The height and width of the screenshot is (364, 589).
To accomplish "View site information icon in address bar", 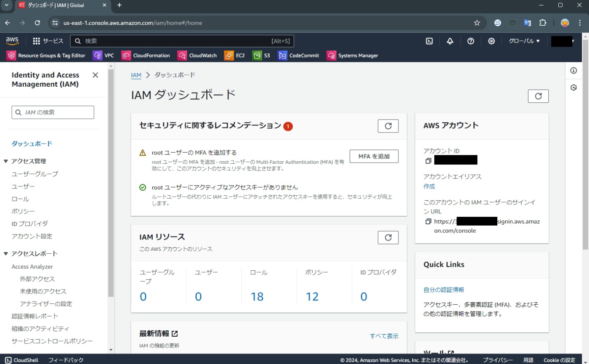I will click(55, 23).
